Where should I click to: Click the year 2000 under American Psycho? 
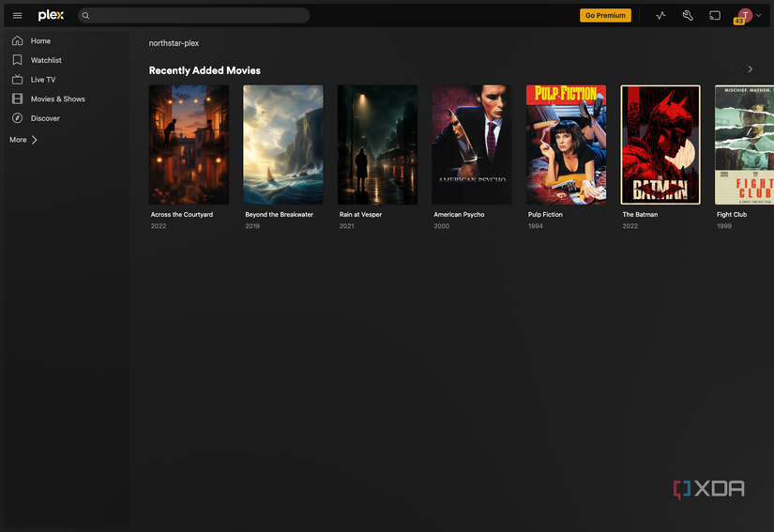point(441,226)
